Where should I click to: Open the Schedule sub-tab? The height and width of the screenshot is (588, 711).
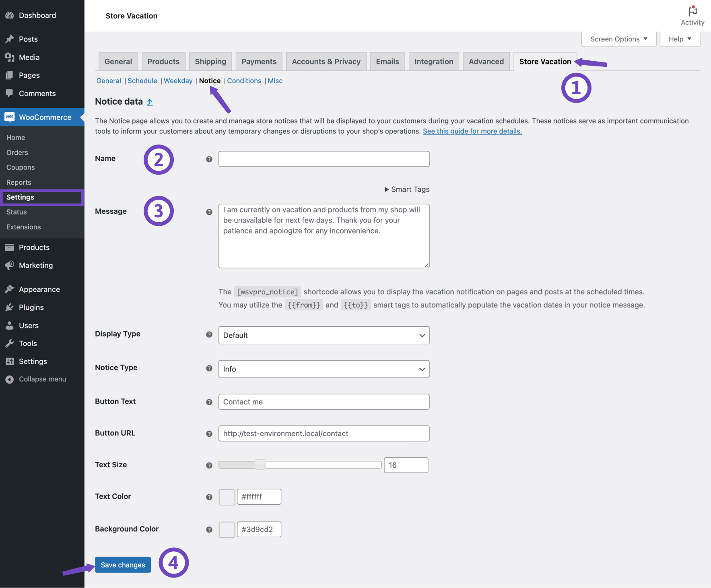point(142,80)
